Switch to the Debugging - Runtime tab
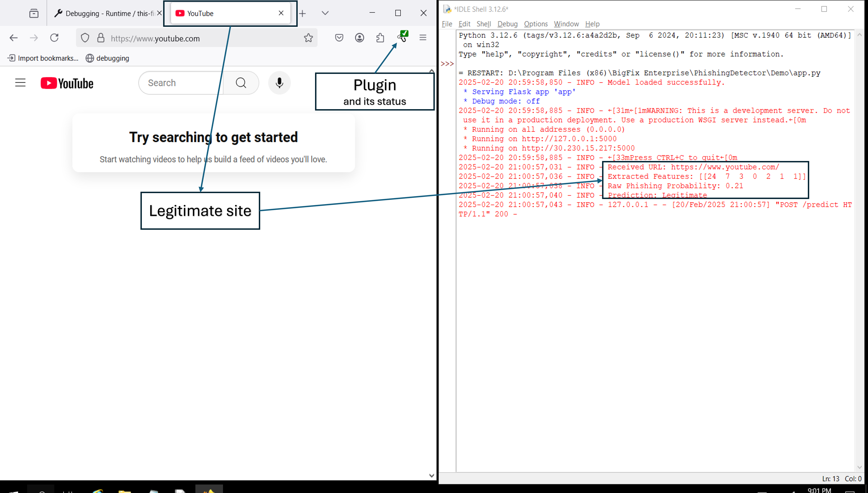 click(105, 14)
